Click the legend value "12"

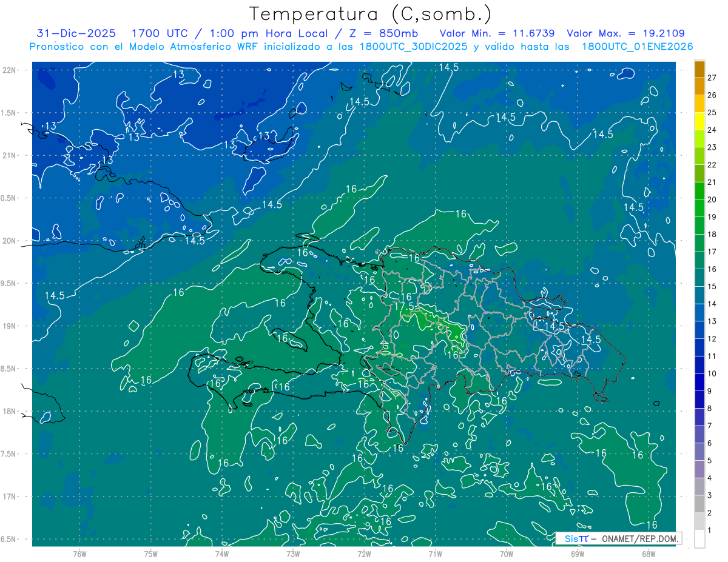[x=712, y=338]
